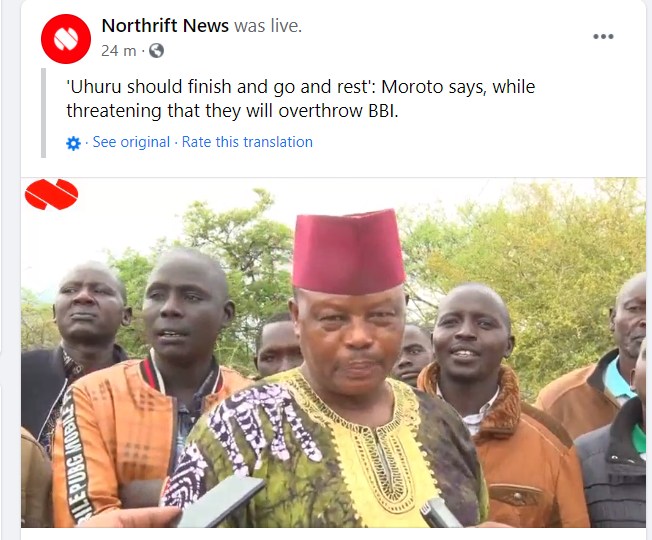Click the globe public audience icon
The width and height of the screenshot is (652, 540).
156,51
